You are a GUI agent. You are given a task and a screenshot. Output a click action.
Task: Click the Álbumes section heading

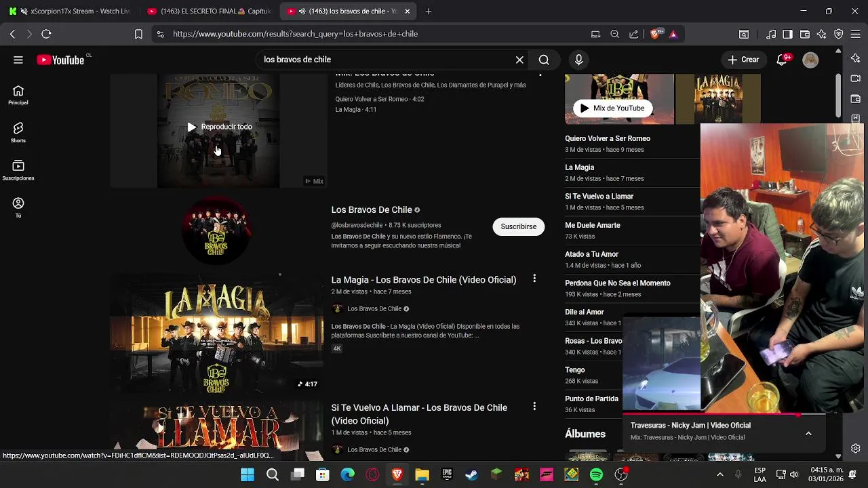(x=585, y=434)
